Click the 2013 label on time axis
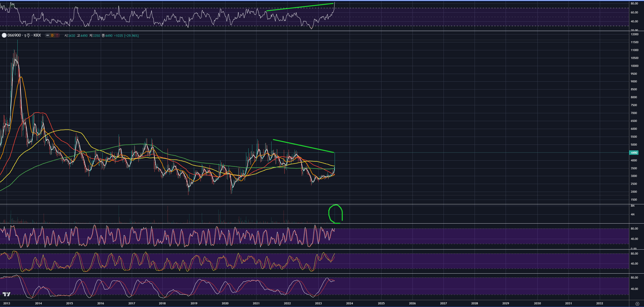The width and height of the screenshot is (644, 307). pyautogui.click(x=7, y=303)
